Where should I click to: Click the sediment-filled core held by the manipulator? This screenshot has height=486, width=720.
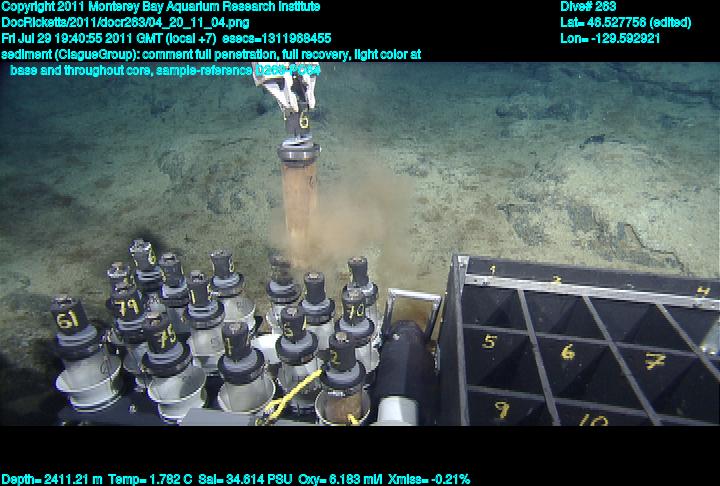click(x=300, y=209)
